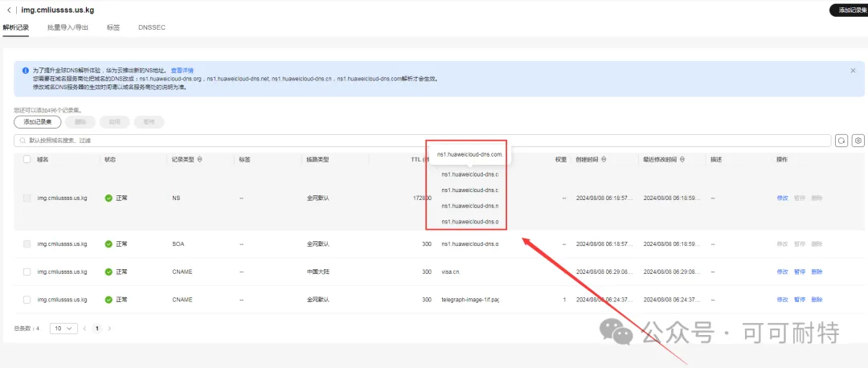Click the ns1.huaweicloud-dns.com. tooltip text
This screenshot has height=368, width=868.
[x=470, y=155]
